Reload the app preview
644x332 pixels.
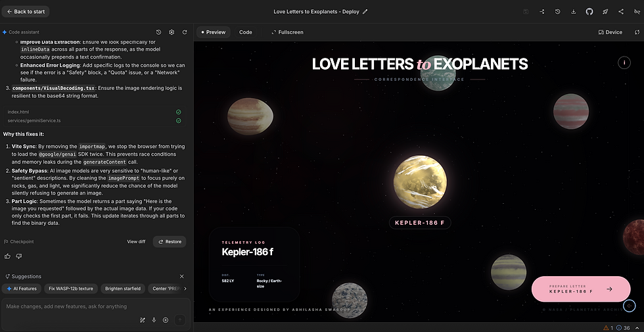[x=637, y=32]
